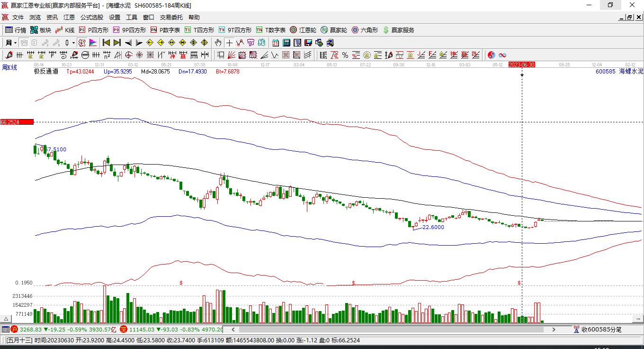Click the 22.6000 low price label
644x349 pixels.
pyautogui.click(x=433, y=227)
